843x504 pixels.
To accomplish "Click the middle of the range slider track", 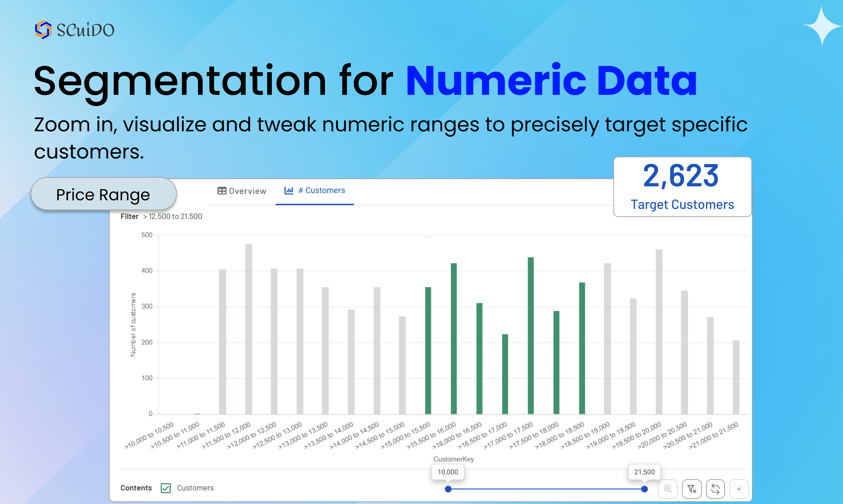I will point(546,489).
